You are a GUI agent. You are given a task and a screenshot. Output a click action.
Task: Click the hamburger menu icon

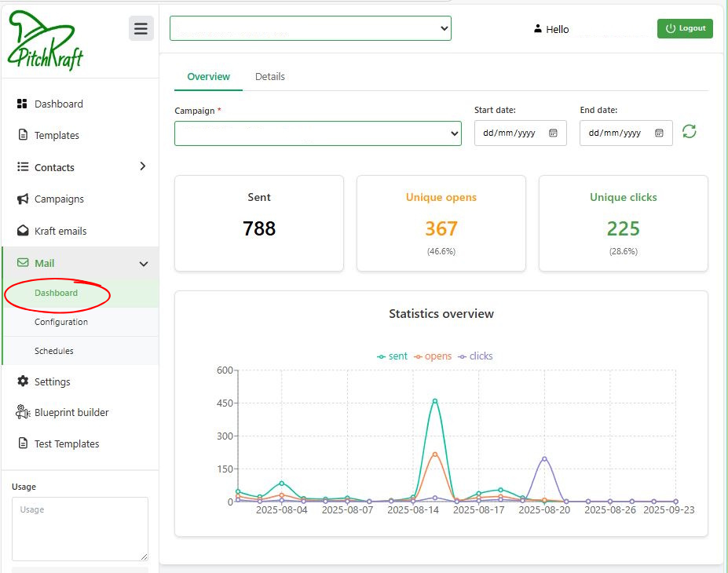141,29
